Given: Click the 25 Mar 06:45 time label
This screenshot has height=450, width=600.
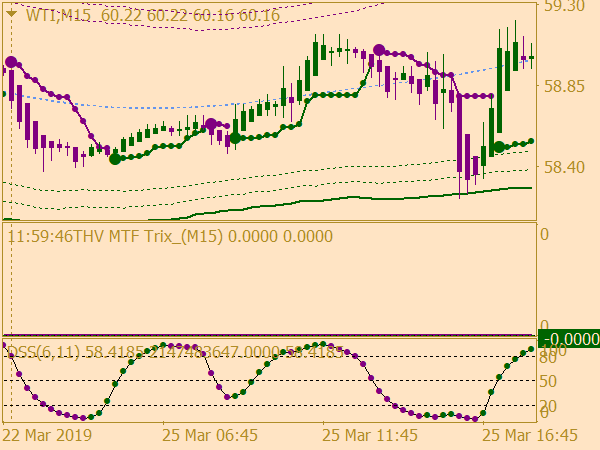Looking at the screenshot, I should pyautogui.click(x=210, y=435).
